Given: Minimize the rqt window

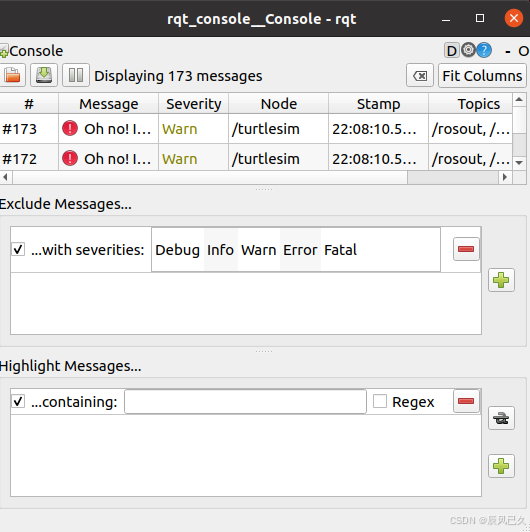Looking at the screenshot, I should 446,19.
